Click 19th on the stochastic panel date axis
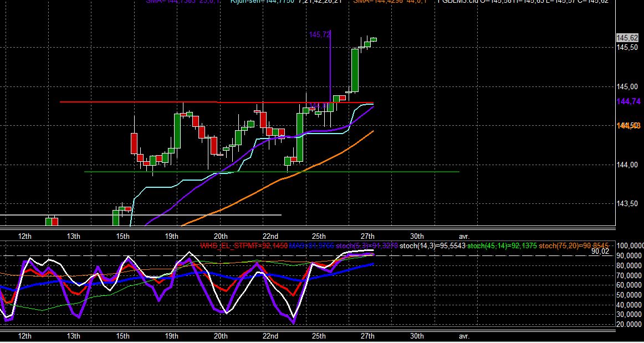644x343 pixels. click(x=172, y=336)
